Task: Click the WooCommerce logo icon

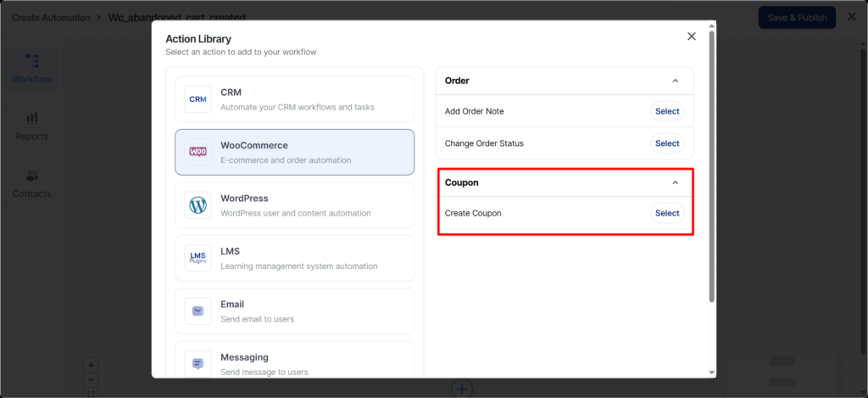Action: (x=198, y=152)
